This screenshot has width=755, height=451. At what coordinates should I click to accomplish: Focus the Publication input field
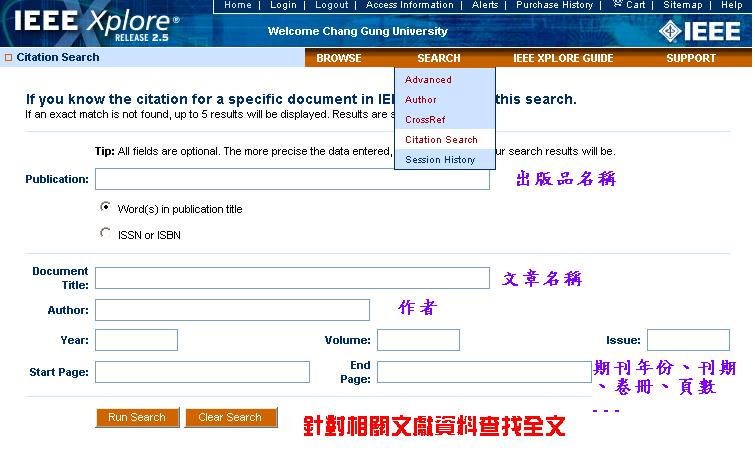click(292, 179)
